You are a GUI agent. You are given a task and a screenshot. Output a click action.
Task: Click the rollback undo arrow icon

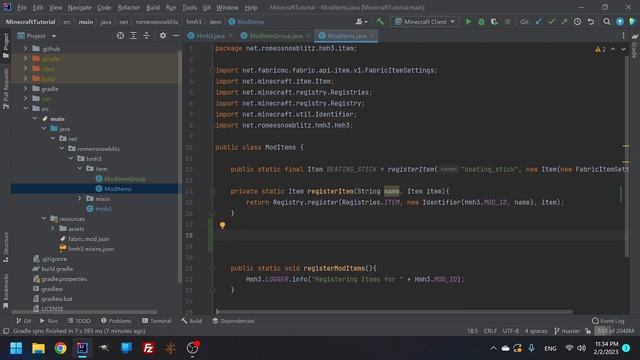coord(591,22)
